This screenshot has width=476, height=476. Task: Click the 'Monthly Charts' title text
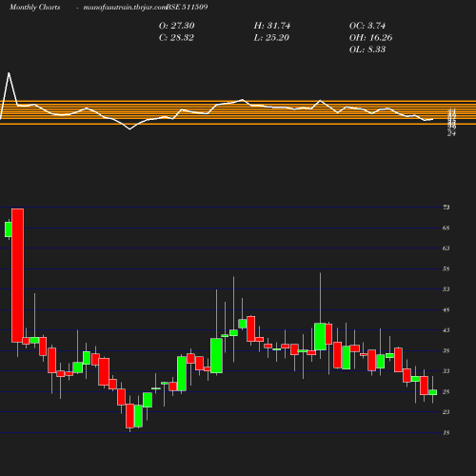(x=35, y=7)
